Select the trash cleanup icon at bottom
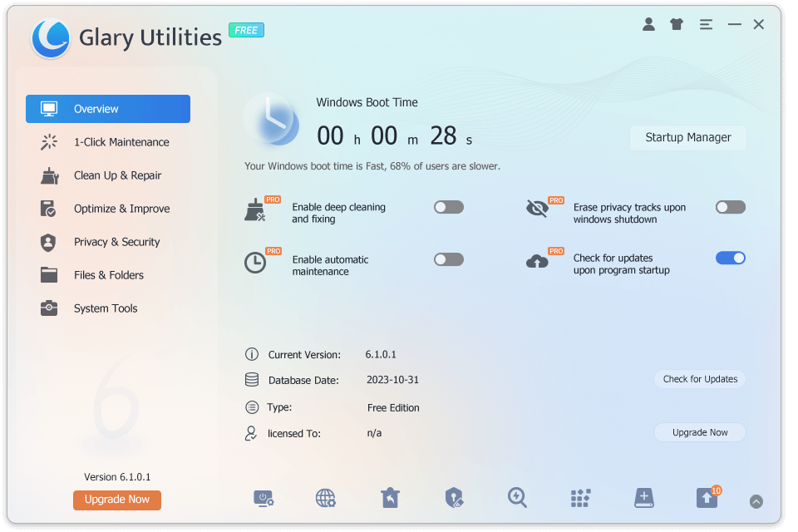 390,497
